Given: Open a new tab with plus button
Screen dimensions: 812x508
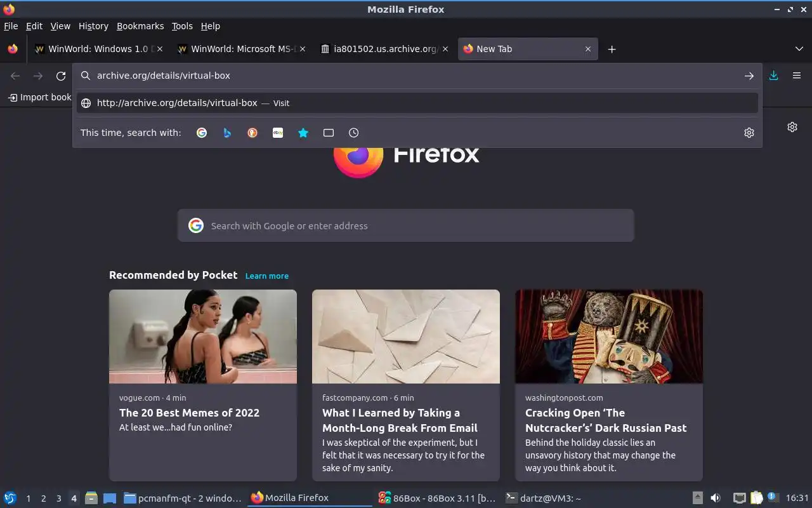Looking at the screenshot, I should (x=612, y=49).
